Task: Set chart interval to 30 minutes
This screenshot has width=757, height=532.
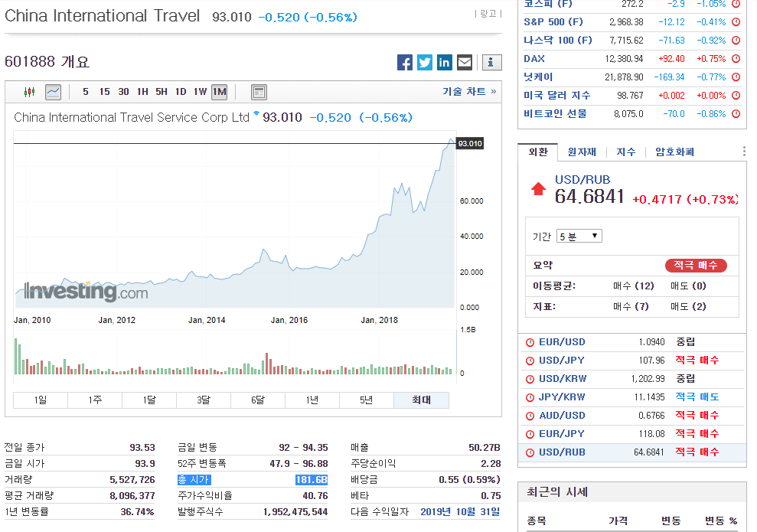Action: [x=123, y=92]
